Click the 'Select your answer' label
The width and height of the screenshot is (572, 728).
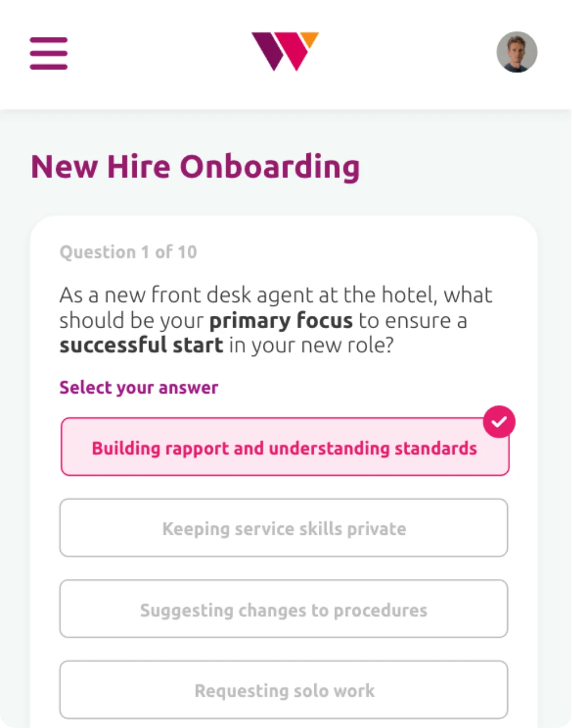[139, 387]
